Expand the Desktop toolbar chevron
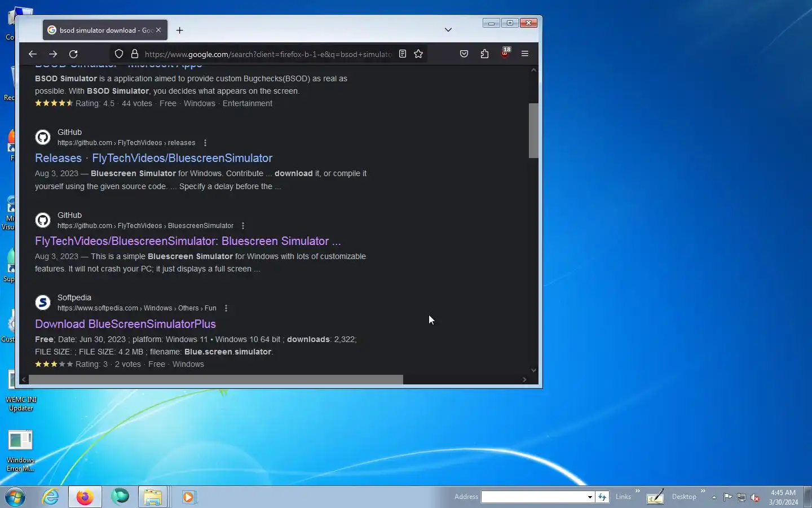Image resolution: width=812 pixels, height=508 pixels. point(703,491)
